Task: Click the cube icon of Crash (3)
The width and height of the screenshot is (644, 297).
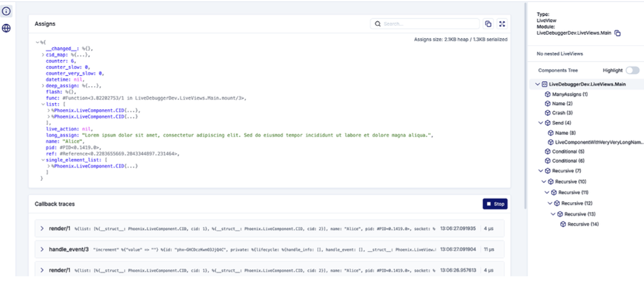Action: pos(547,113)
